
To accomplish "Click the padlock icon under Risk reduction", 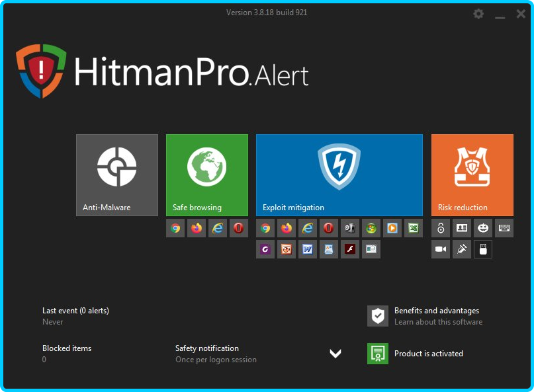I will click(441, 228).
